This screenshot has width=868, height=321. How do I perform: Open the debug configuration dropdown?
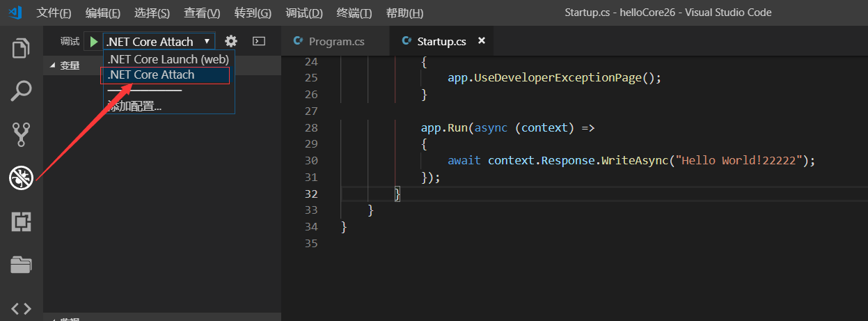click(x=159, y=42)
